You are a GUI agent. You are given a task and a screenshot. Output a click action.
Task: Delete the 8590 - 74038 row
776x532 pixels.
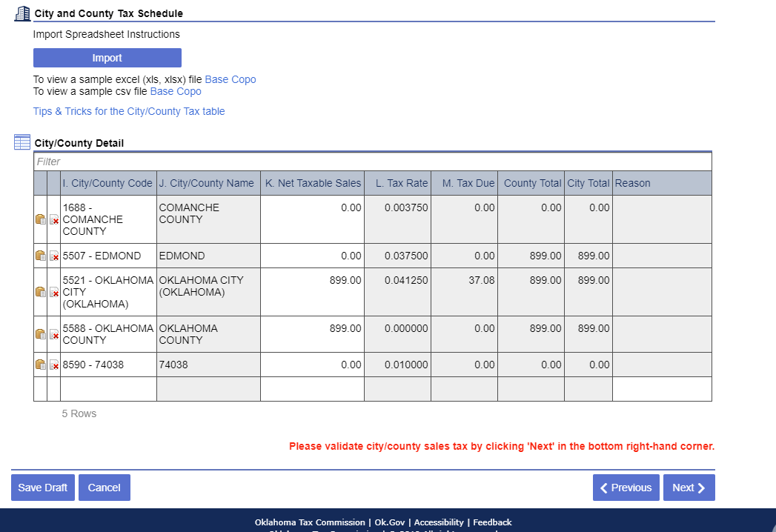pyautogui.click(x=54, y=365)
